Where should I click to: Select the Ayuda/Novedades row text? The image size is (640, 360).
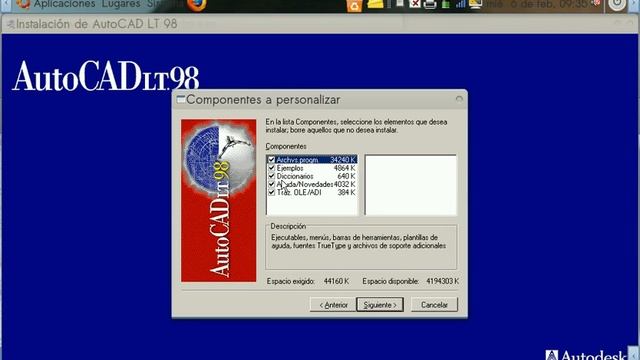coord(305,184)
